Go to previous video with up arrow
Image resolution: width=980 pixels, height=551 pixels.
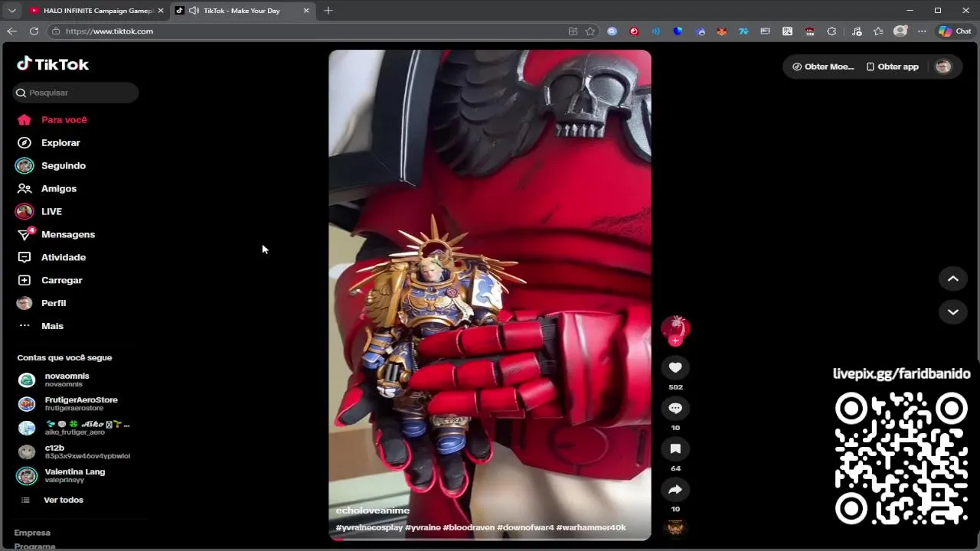pos(953,279)
